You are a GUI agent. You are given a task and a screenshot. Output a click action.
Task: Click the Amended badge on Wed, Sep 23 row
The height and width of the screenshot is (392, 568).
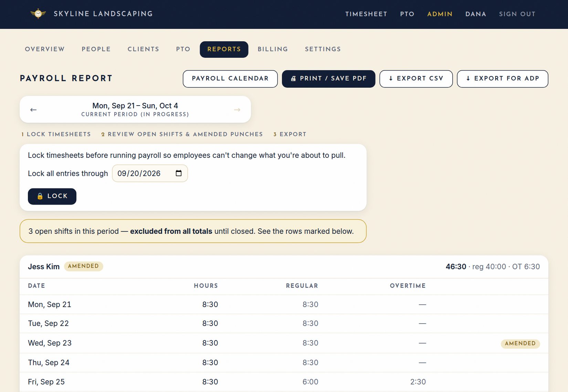tap(520, 344)
